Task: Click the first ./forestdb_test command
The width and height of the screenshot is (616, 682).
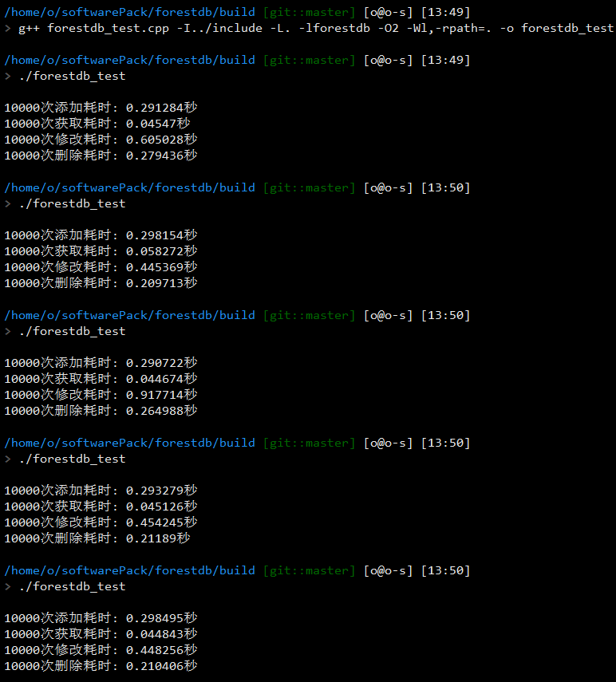Action: point(73,76)
